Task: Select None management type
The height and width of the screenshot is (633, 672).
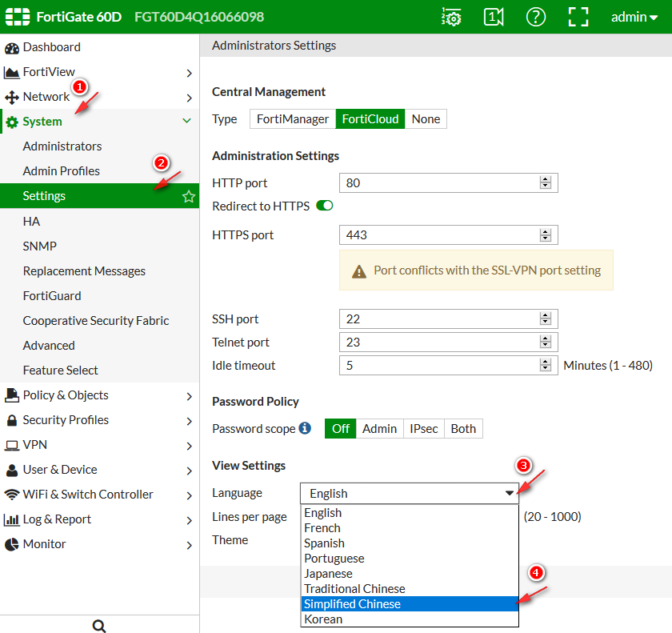Action: [426, 119]
